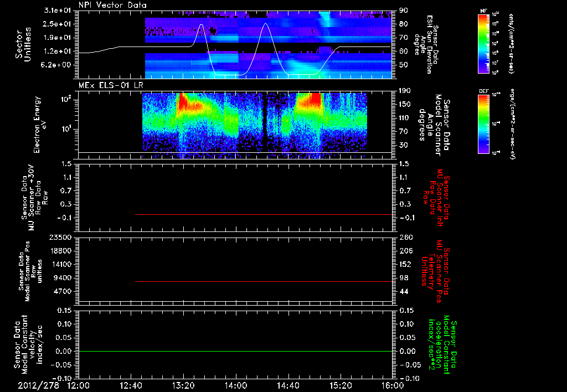Click the '15:20' time tick label
The height and width of the screenshot is (392, 567).
pos(341,386)
